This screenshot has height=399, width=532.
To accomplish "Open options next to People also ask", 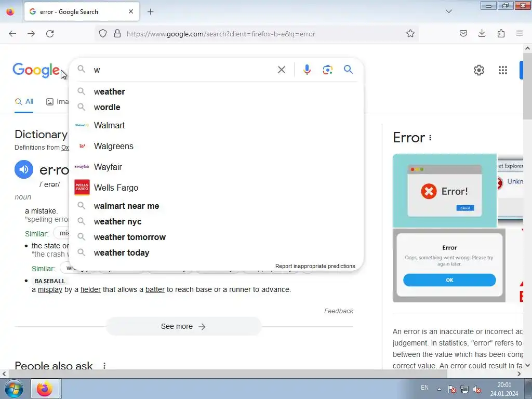I will pos(104,366).
